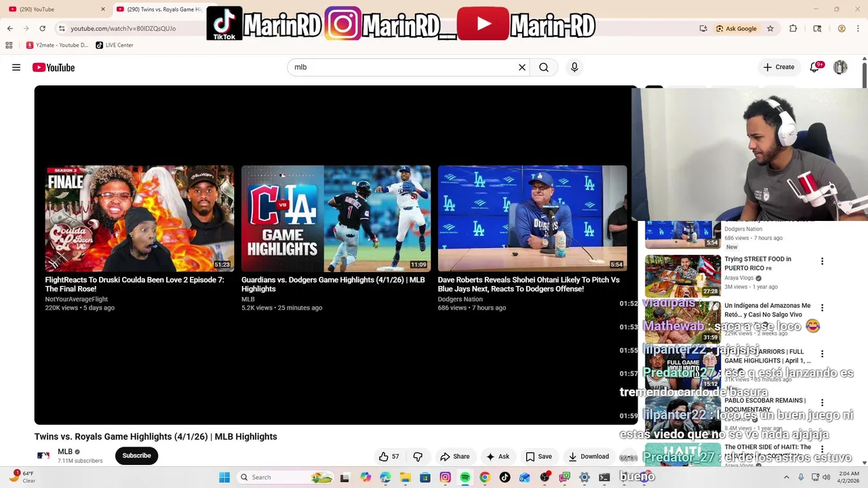Open File Explorer from the taskbar
This screenshot has height=488, width=868.
point(405,477)
